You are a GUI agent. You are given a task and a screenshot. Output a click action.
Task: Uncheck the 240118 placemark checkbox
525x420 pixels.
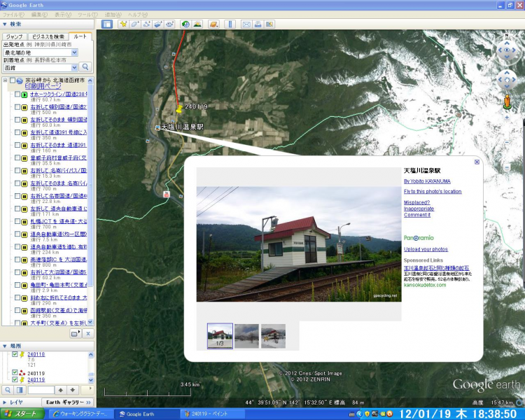click(x=15, y=354)
